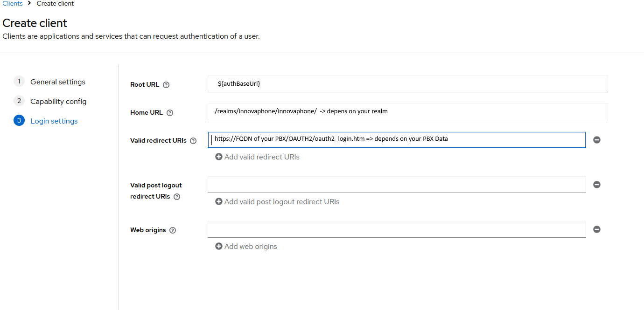This screenshot has width=644, height=310.
Task: Remove the web origins entry row
Action: tap(596, 229)
